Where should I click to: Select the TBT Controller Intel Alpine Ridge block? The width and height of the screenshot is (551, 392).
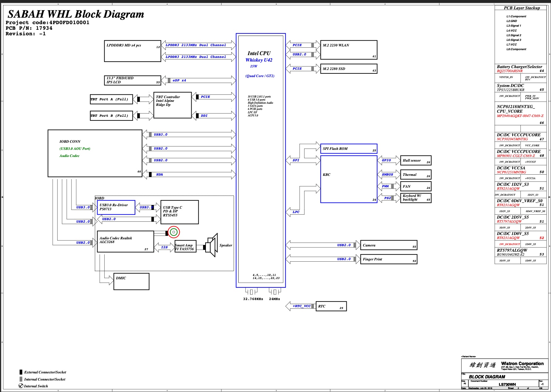(172, 105)
